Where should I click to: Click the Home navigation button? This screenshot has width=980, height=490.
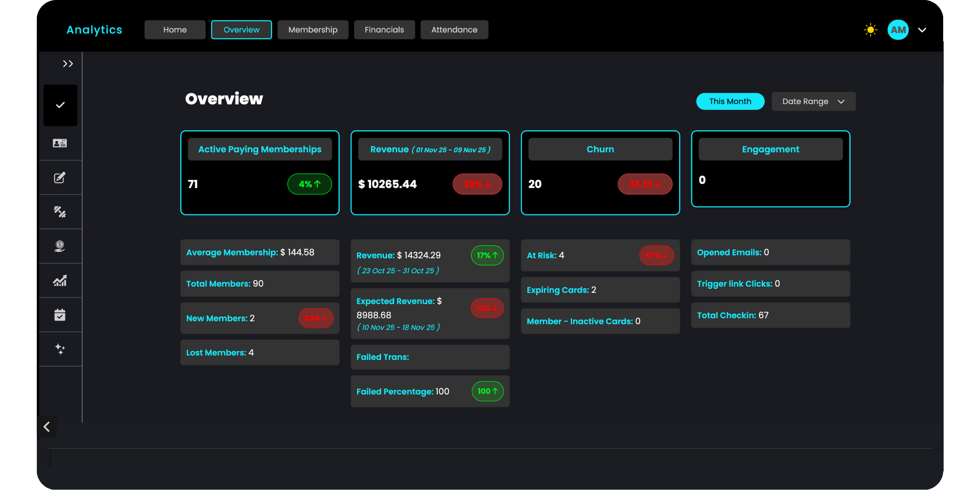point(175,30)
